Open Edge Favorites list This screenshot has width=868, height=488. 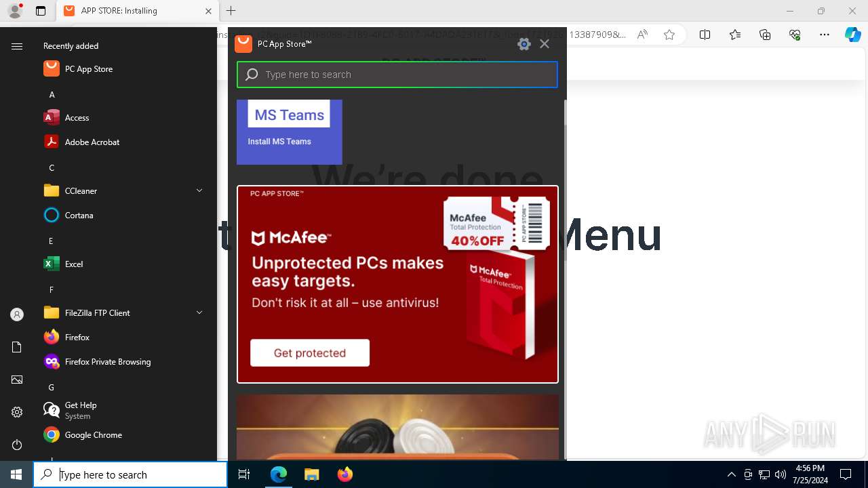click(x=735, y=35)
